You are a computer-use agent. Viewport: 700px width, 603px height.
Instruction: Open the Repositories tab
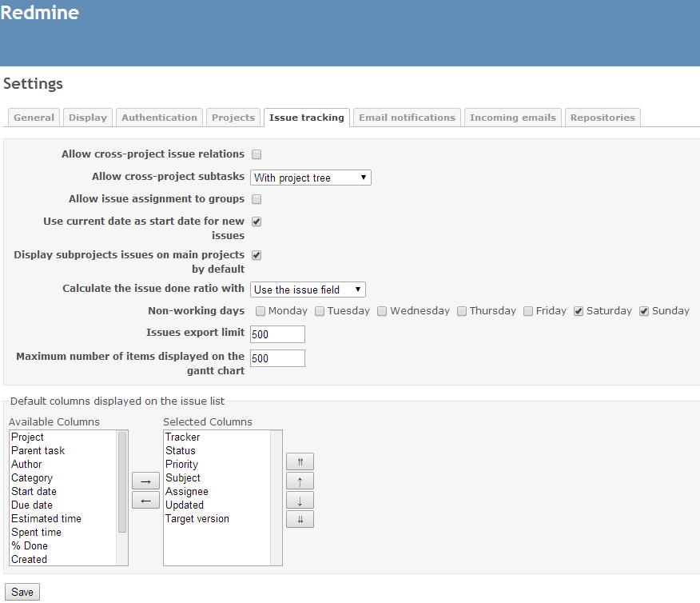[x=603, y=118]
